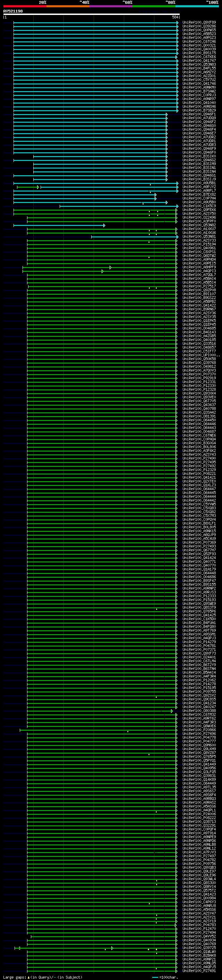The height and width of the screenshot is (980, 222).
Task: Select hit label UniRef100_C6TNE6
Action: coord(199,436)
